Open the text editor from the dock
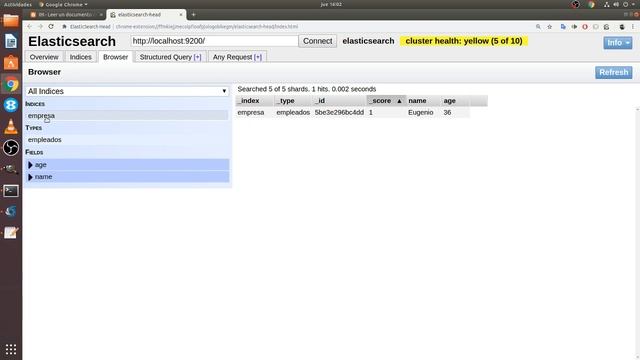This screenshot has width=640, height=360. (x=11, y=233)
